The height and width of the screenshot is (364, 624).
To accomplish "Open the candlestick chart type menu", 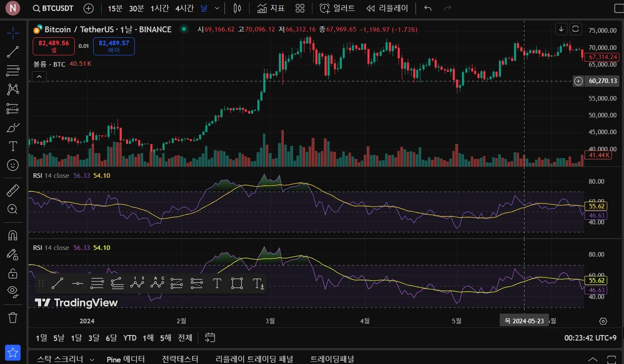I will (x=237, y=8).
